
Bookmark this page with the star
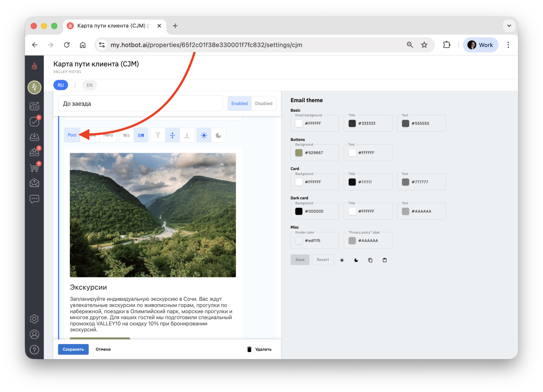pos(424,45)
